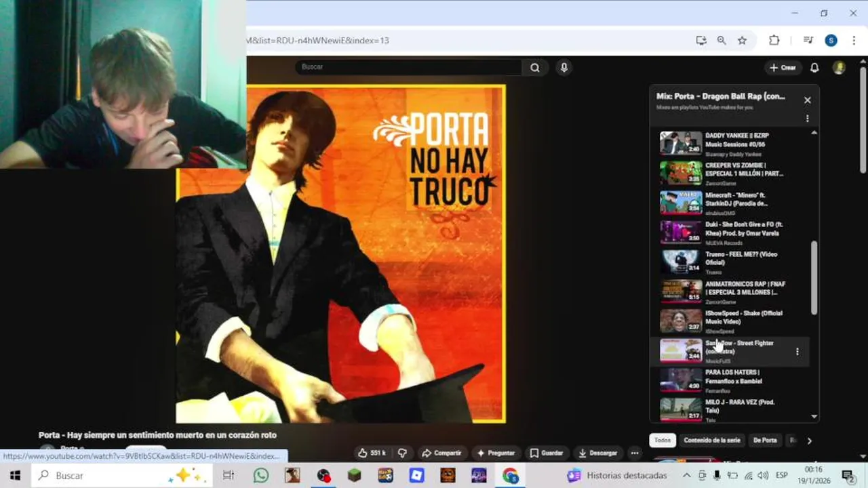The image size is (868, 488).
Task: Open Mix playlist options three-dot menu
Action: tap(807, 119)
